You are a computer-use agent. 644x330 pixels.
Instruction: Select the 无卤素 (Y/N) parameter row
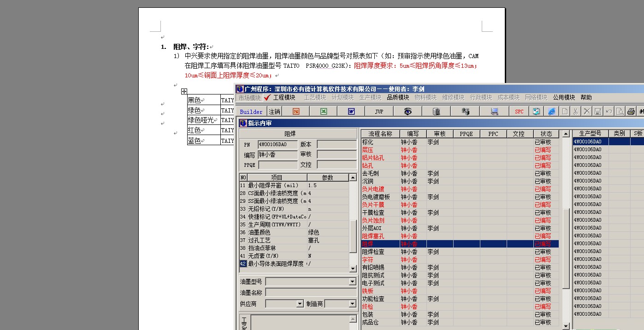(294, 256)
